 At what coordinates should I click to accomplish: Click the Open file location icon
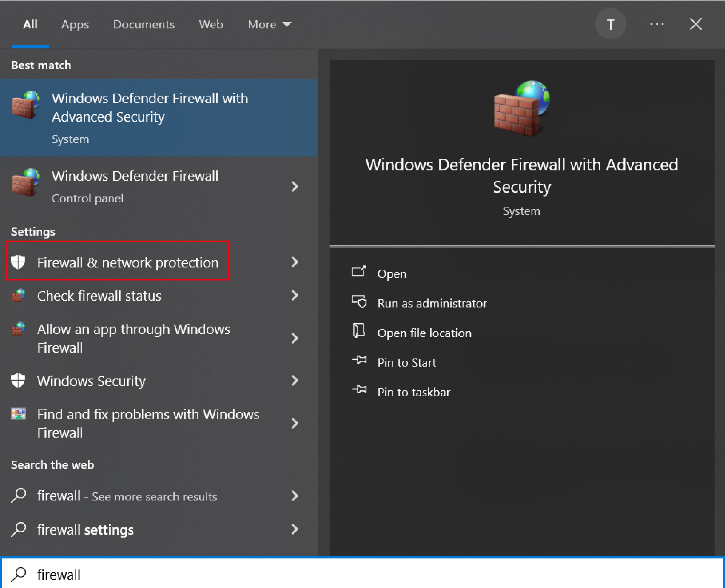click(359, 331)
